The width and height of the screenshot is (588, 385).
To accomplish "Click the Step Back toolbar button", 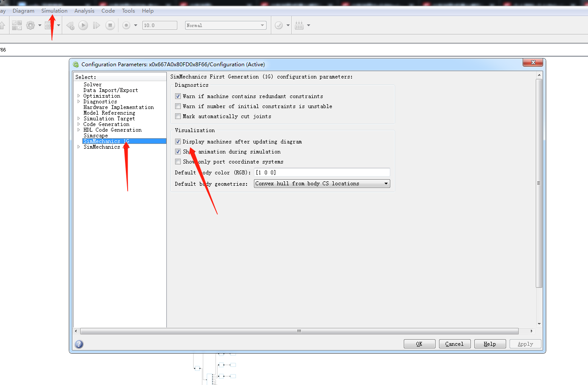I will point(70,25).
